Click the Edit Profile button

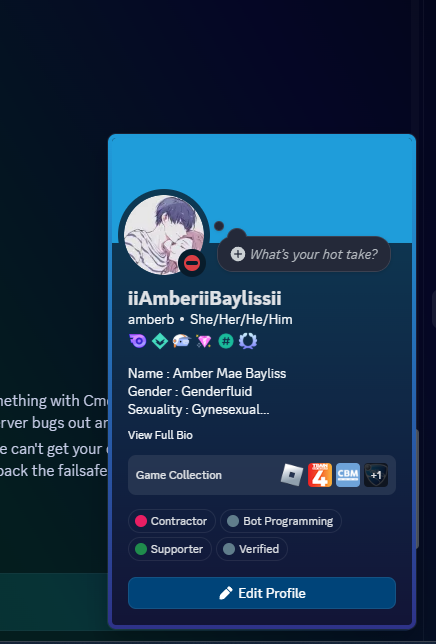(262, 593)
